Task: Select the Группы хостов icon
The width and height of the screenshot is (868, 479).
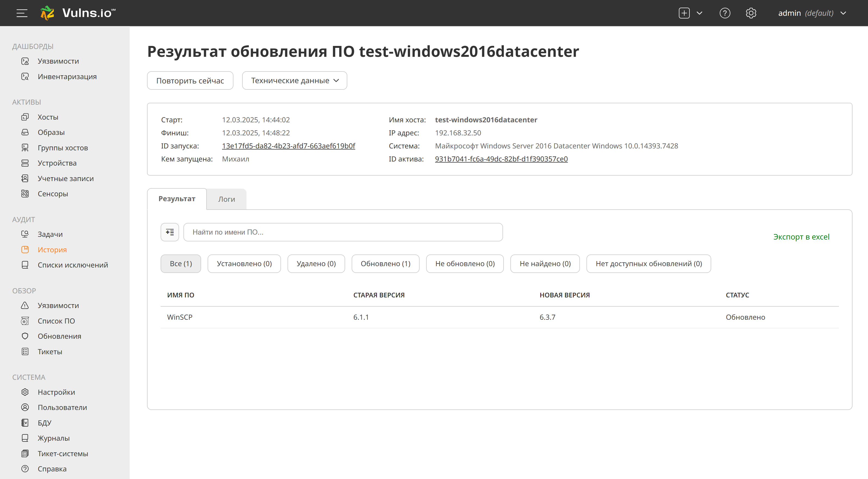Action: click(25, 148)
